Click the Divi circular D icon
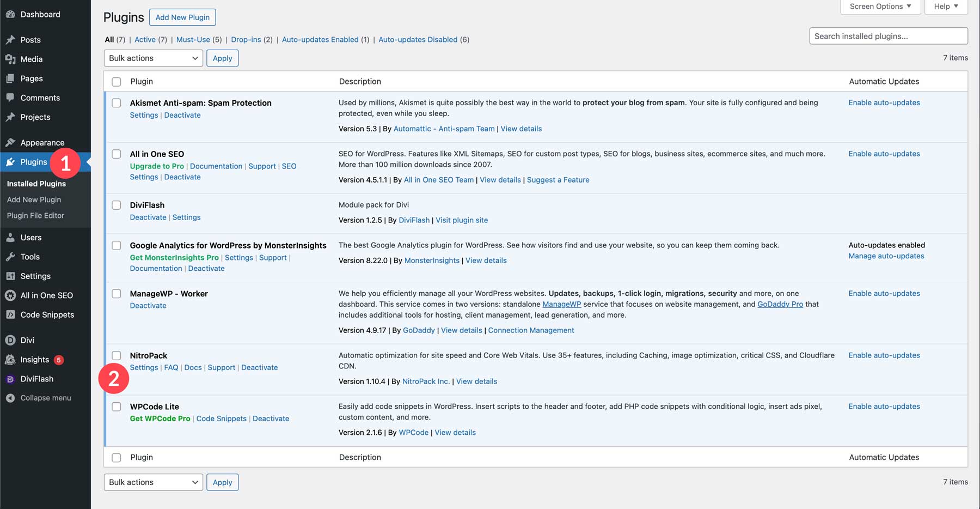Screen dimensions: 980x509 pos(10,340)
